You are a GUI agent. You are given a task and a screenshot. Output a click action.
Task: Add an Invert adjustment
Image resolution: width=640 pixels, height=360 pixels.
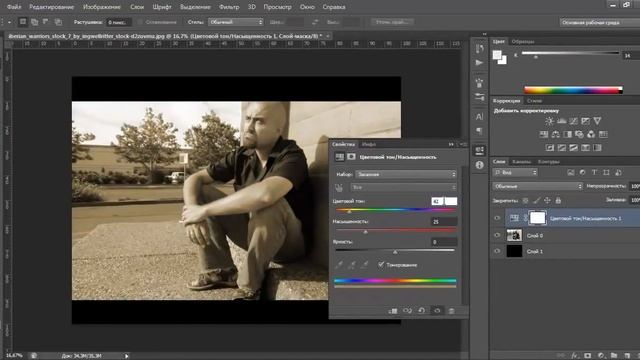coord(550,148)
